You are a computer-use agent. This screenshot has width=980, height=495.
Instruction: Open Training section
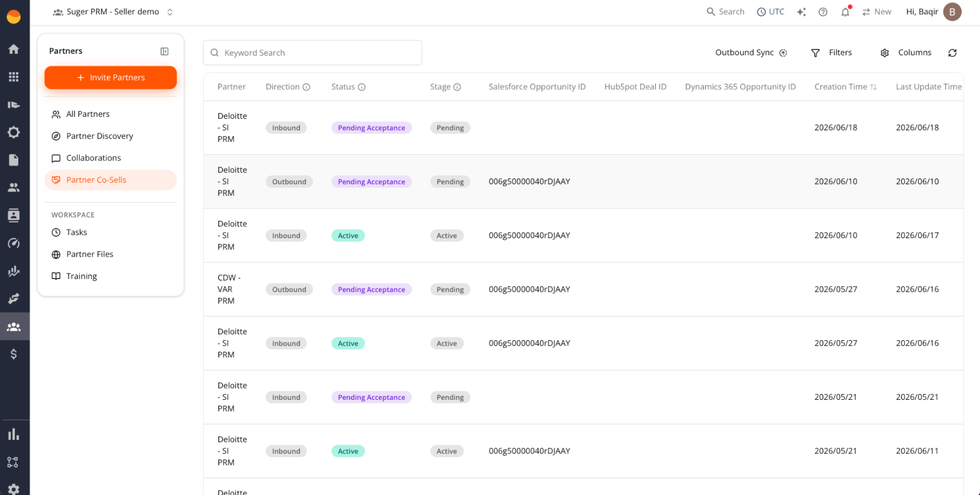[110, 276]
